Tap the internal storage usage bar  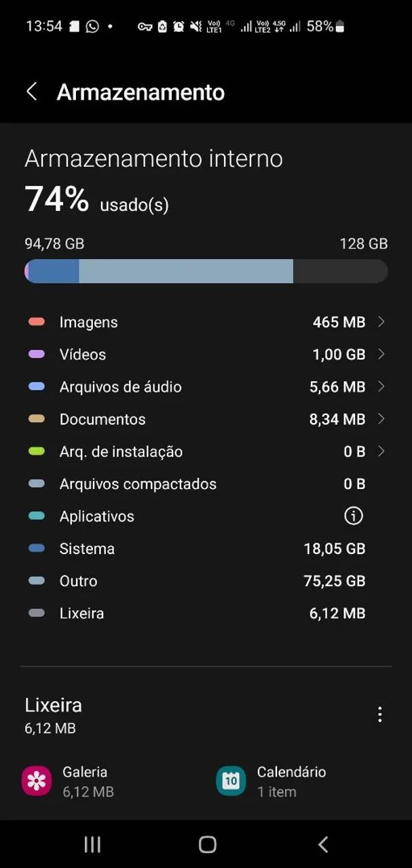[206, 271]
